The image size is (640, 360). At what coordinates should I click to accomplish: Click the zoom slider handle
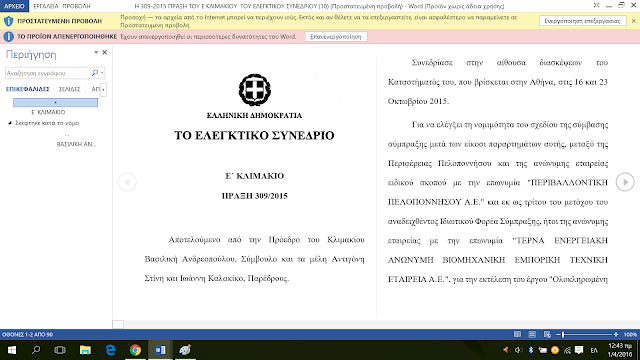click(x=563, y=334)
